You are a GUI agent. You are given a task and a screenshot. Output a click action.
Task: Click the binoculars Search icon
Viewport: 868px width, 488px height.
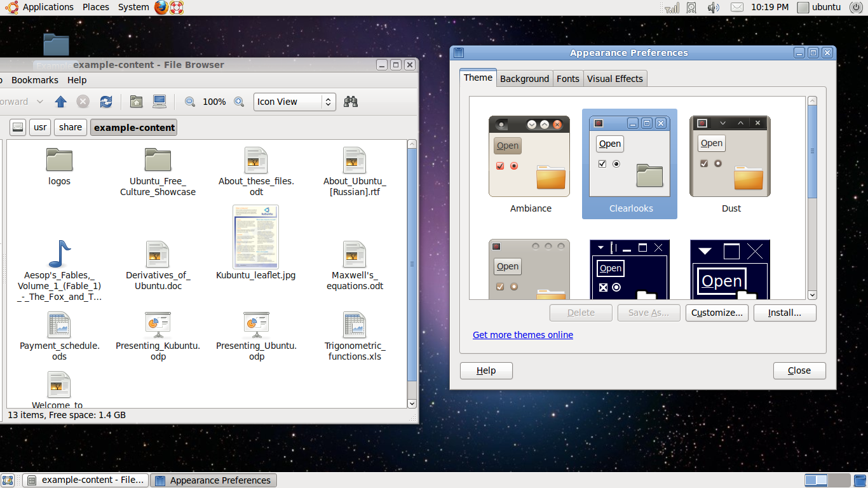point(351,102)
